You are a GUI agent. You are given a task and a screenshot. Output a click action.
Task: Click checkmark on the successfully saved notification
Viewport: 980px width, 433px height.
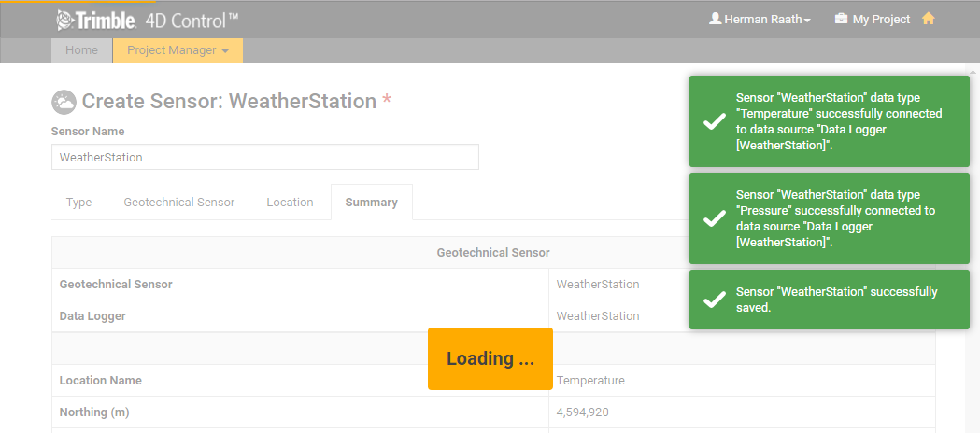pos(715,300)
